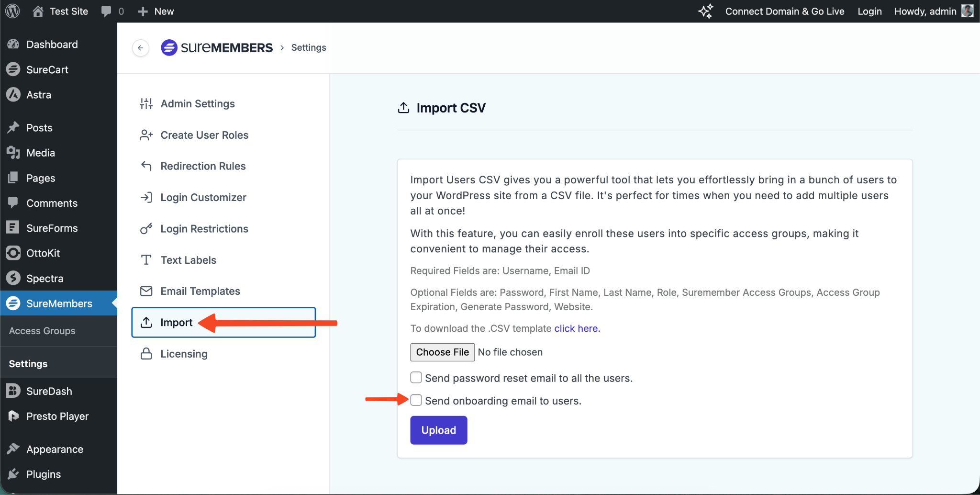980x495 pixels.
Task: Open admin user avatar in top bar
Action: point(967,11)
